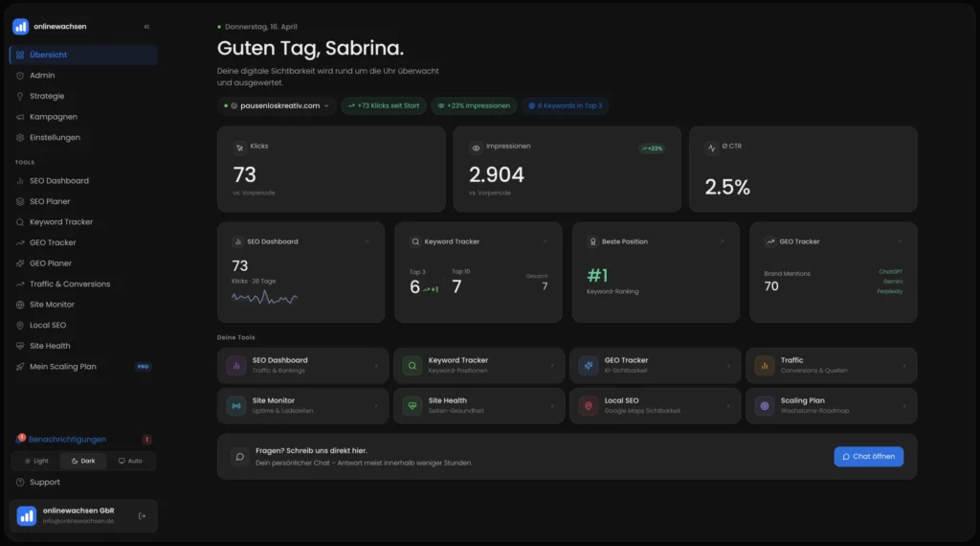
Task: Select the Dark theme option
Action: 83,461
